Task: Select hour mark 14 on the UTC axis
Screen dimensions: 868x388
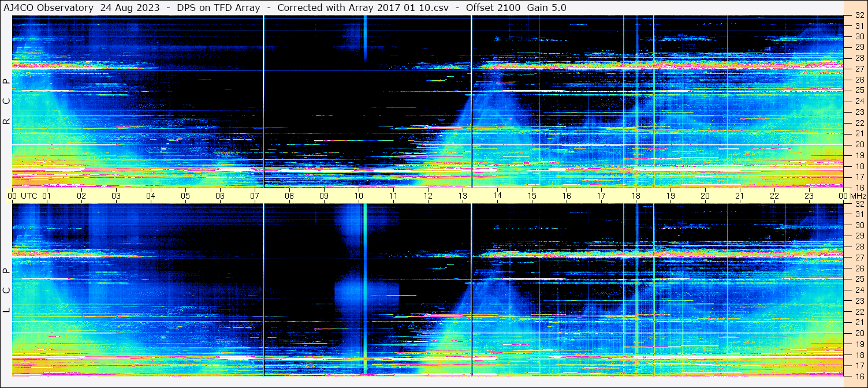Action: tap(497, 196)
